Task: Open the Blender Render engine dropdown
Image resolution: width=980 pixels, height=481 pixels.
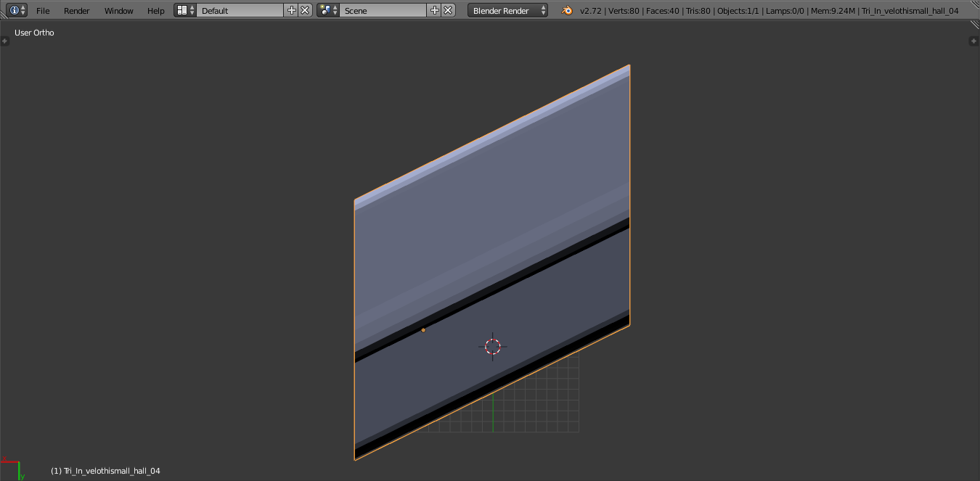Action: point(508,10)
